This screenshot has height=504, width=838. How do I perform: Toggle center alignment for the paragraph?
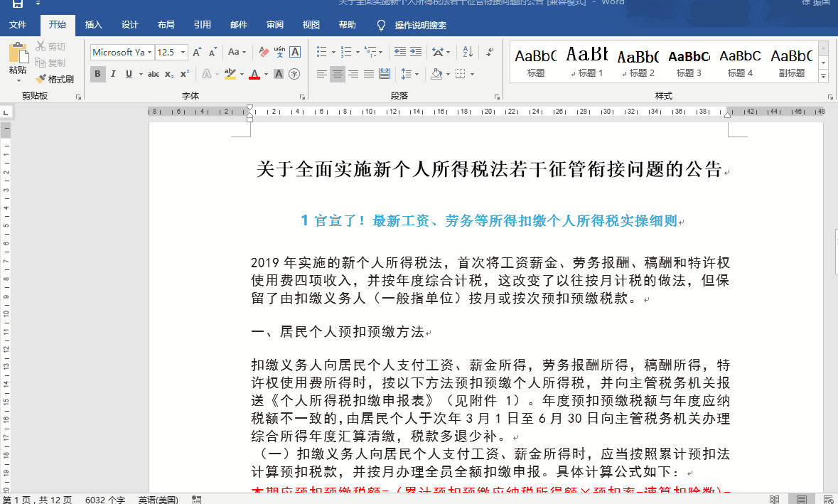(338, 73)
